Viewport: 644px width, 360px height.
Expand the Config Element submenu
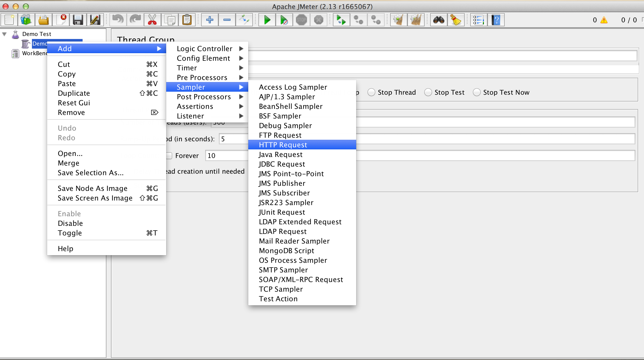tap(207, 58)
